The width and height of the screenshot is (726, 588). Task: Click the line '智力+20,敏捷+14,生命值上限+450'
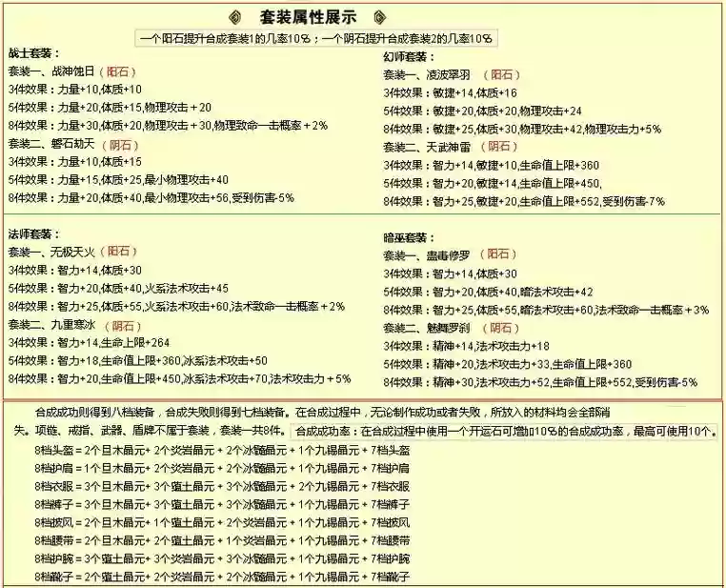[x=493, y=183]
